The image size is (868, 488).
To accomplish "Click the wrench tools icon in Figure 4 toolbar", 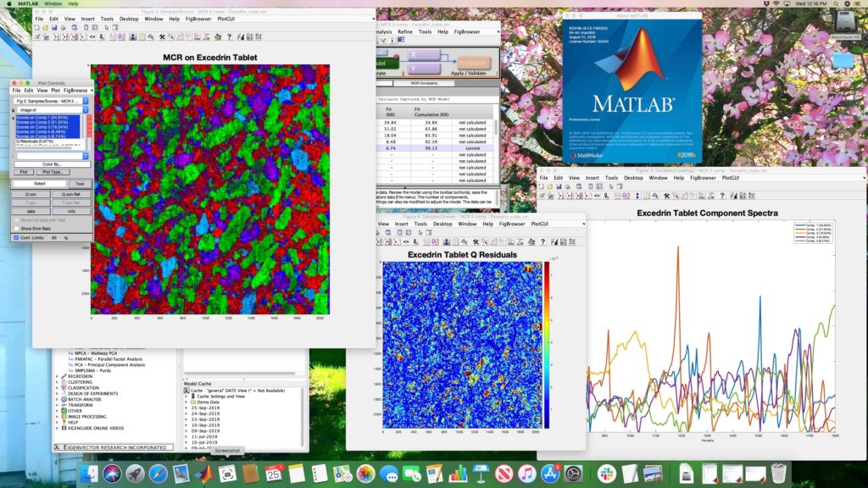I will pos(476,241).
